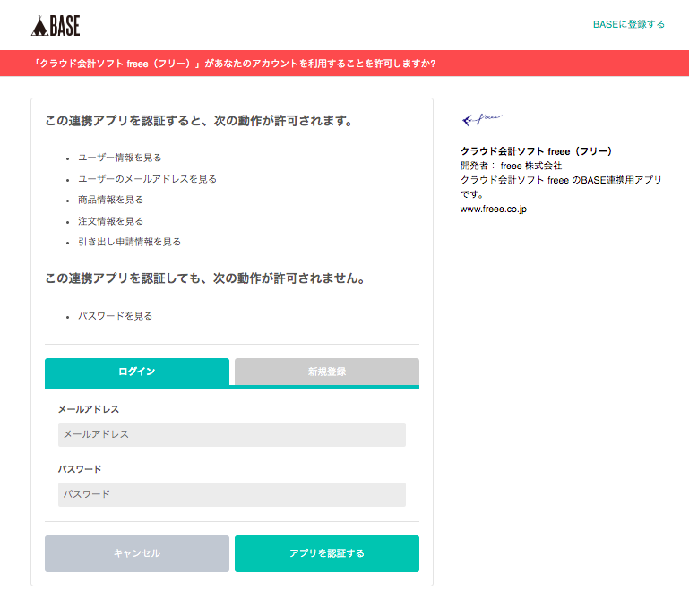The height and width of the screenshot is (616, 689).
Task: Switch to the ログイン tab
Action: [x=137, y=372]
